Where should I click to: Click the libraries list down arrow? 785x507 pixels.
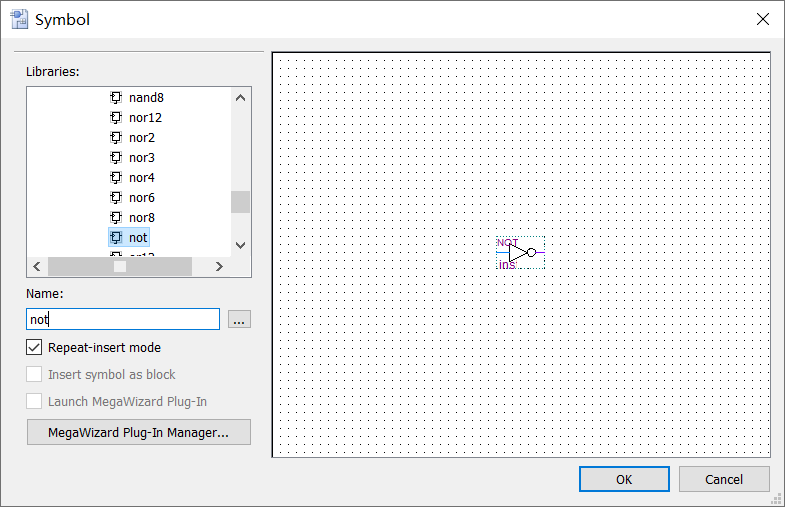point(240,245)
